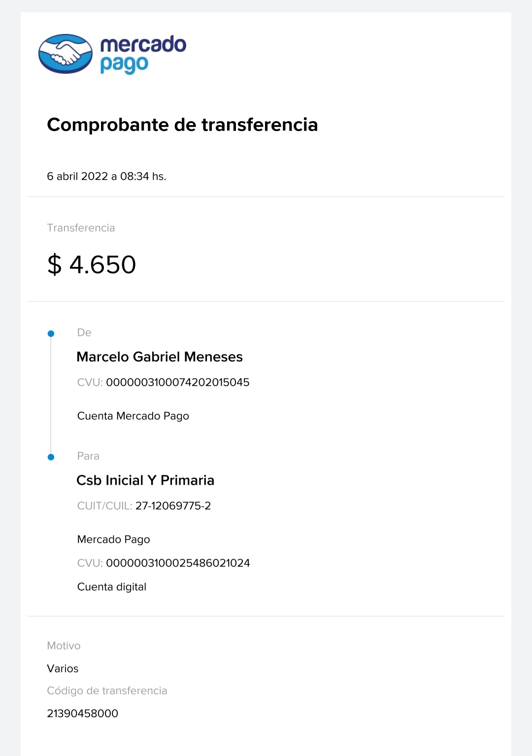Image resolution: width=532 pixels, height=756 pixels.
Task: Click the CUIT/CUIL number 27-12069775-2
Action: pyautogui.click(x=173, y=506)
